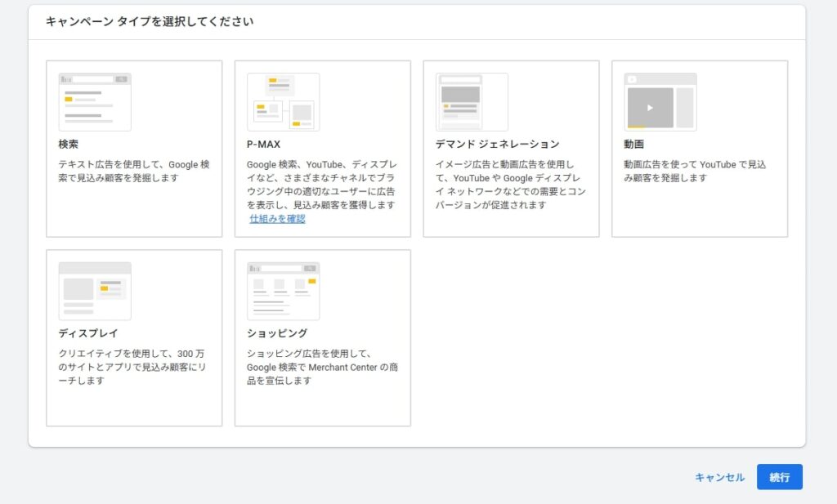Click the 検索 card description text
This screenshot has height=504, width=837.
coord(133,172)
